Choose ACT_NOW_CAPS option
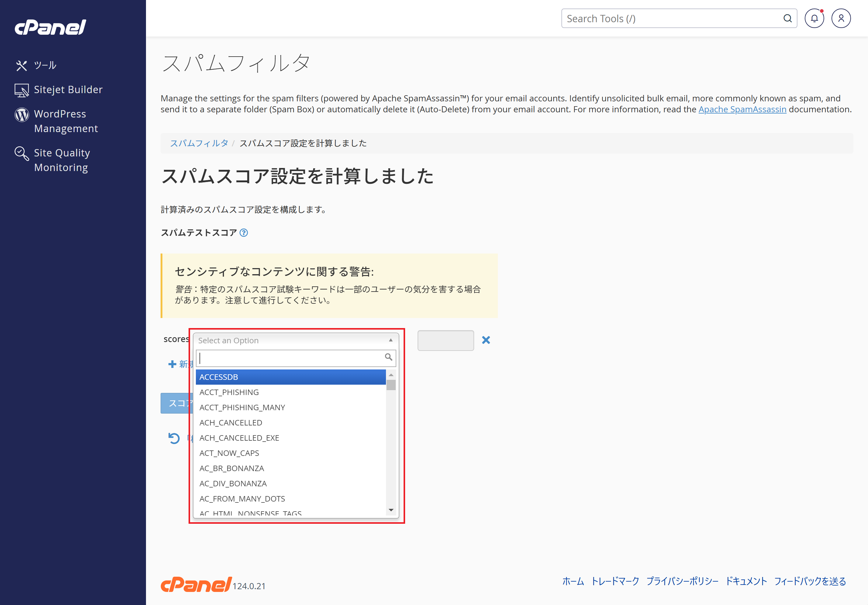Image resolution: width=868 pixels, height=605 pixels. point(290,453)
